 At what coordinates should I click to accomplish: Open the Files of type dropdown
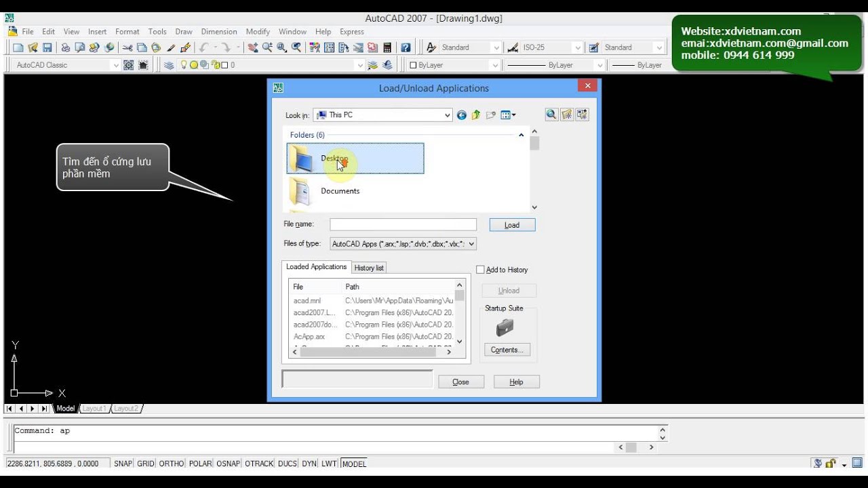pos(472,244)
